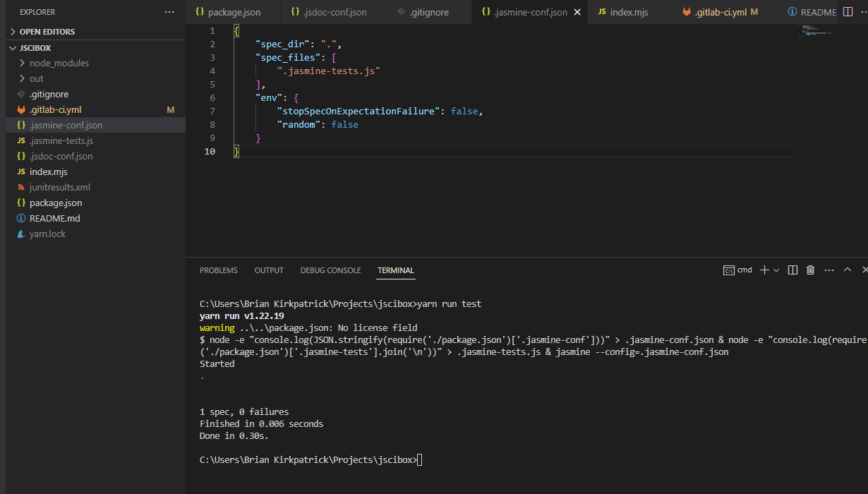
Task: Open terminal panel's more actions ellipsis
Action: [x=829, y=270]
